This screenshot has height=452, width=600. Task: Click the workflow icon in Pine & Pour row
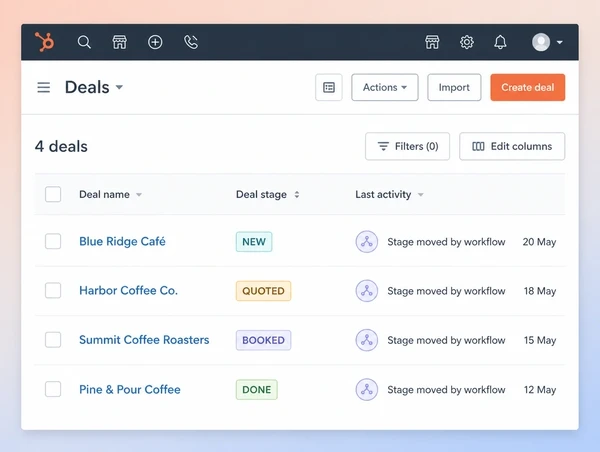[367, 390]
